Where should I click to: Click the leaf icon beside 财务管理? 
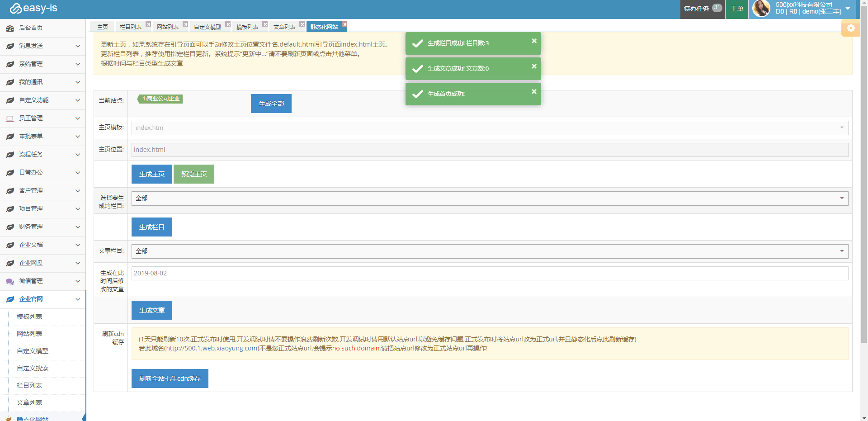pos(10,227)
